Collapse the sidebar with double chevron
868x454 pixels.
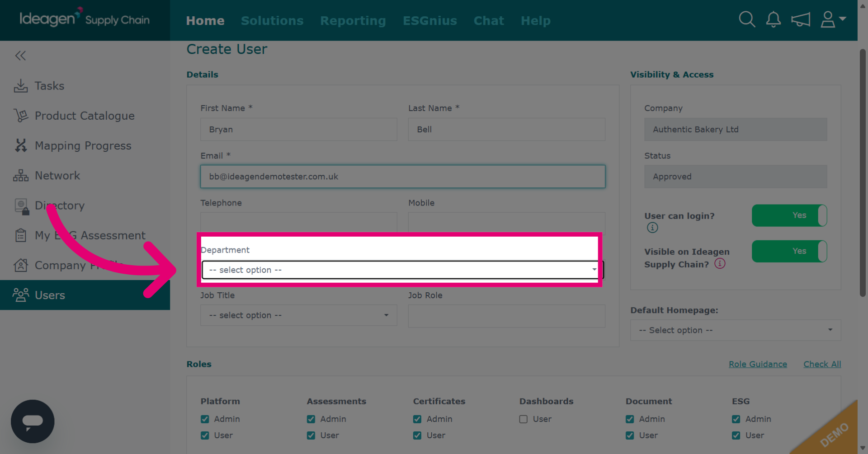coord(20,56)
